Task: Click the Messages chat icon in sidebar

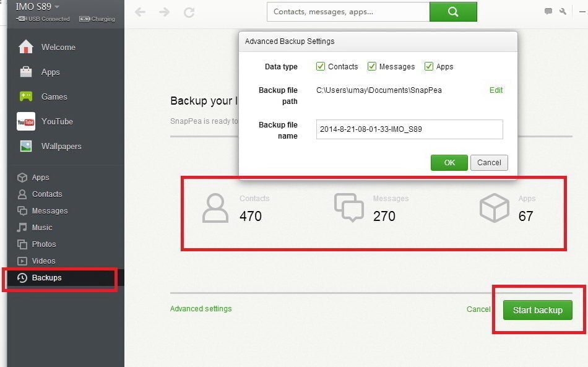Action: coord(22,210)
